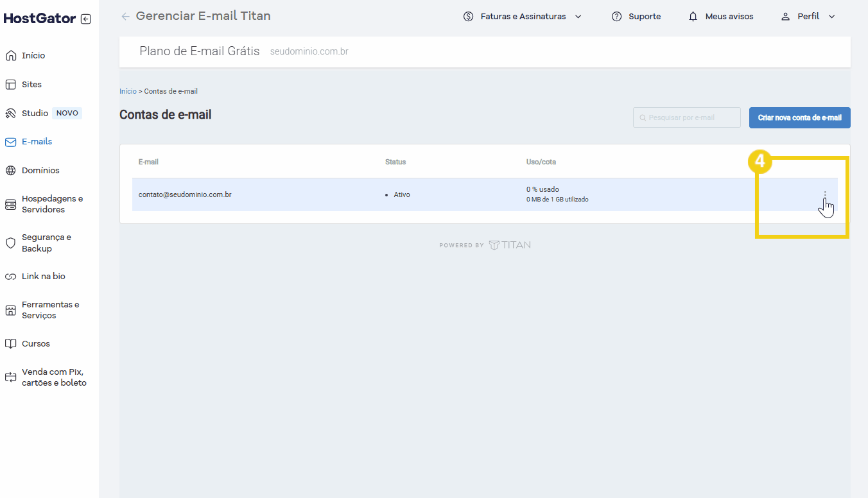Go back using the header arrow
This screenshot has height=498, width=868.
click(x=125, y=16)
